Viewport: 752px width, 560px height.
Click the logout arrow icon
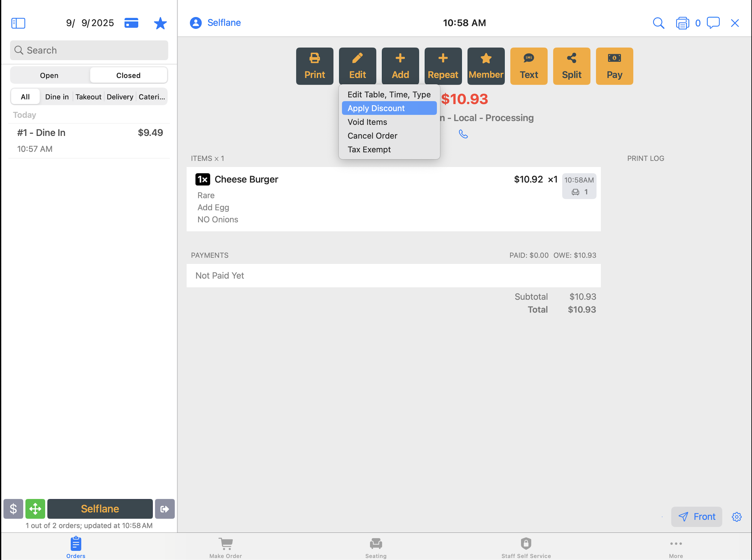(165, 508)
